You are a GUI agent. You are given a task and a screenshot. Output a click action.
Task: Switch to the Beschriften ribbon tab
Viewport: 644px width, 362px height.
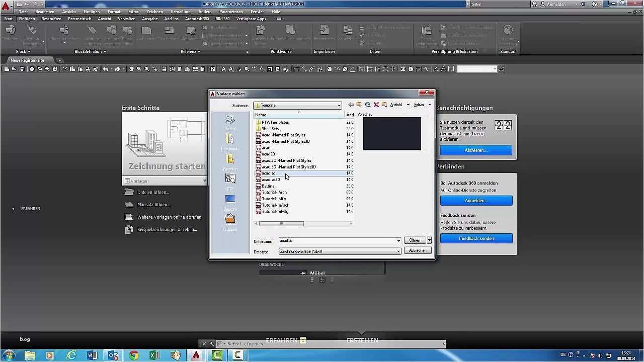click(x=51, y=19)
